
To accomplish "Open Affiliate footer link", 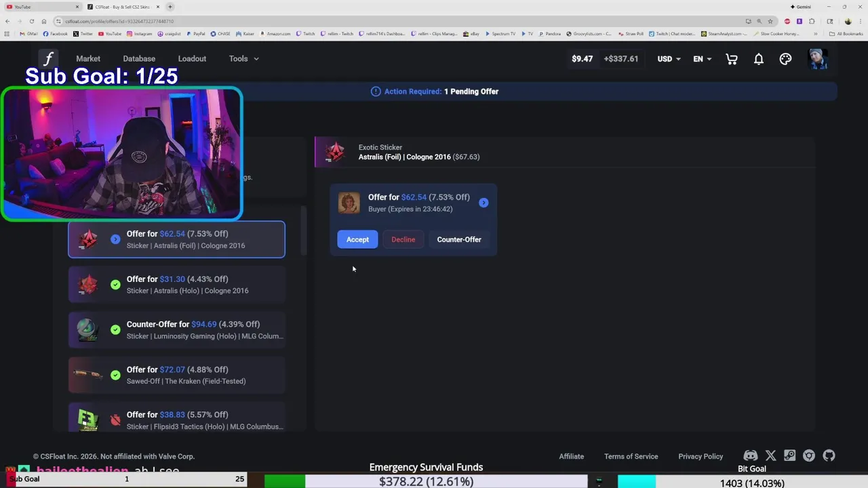I will click(x=572, y=456).
